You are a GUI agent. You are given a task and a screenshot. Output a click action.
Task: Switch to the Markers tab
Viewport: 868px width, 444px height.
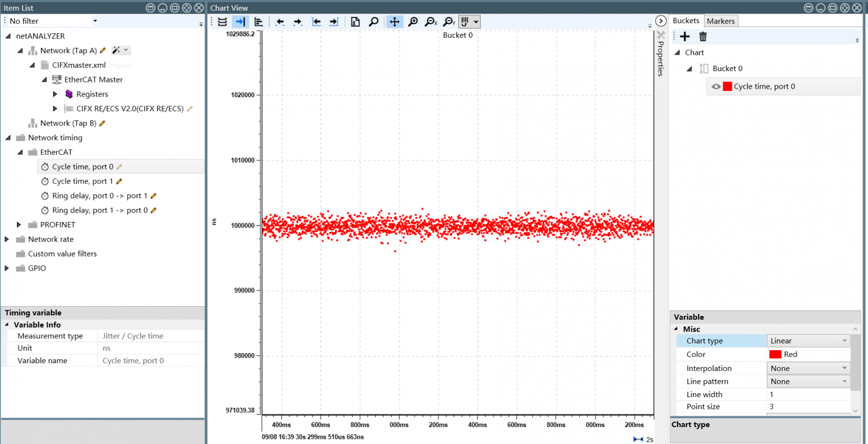[x=721, y=21]
